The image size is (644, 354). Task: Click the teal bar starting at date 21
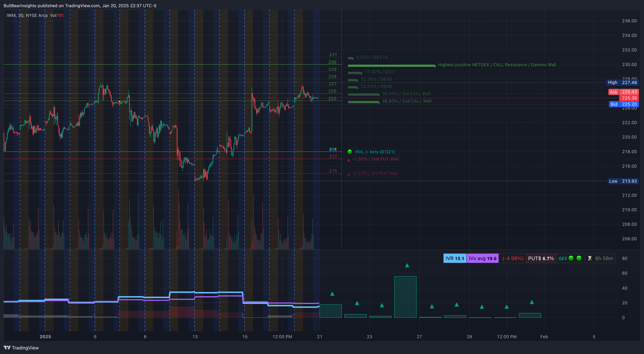tap(330, 311)
